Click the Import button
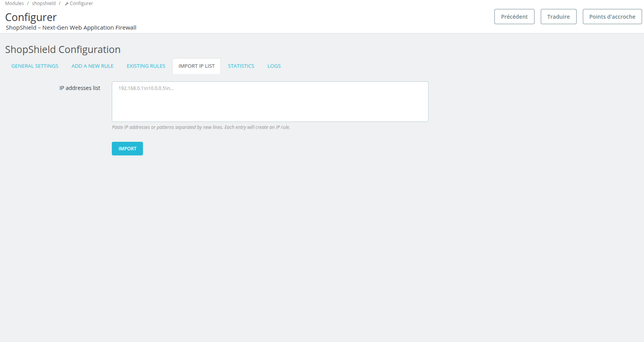 pyautogui.click(x=127, y=149)
